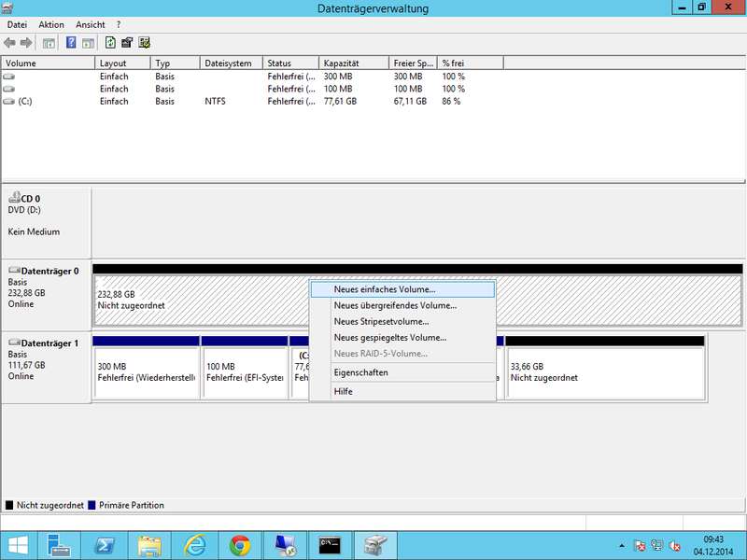Click the show/hide console tree icon

tap(49, 43)
